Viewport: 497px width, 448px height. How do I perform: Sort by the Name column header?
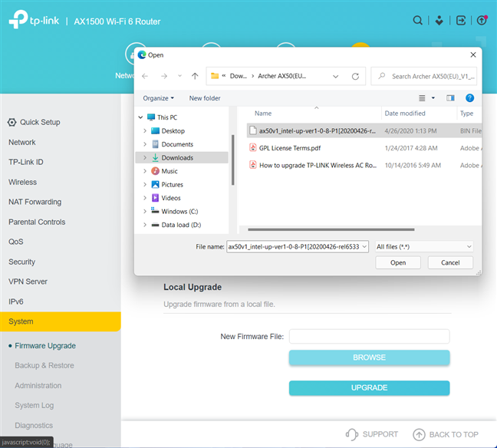263,114
